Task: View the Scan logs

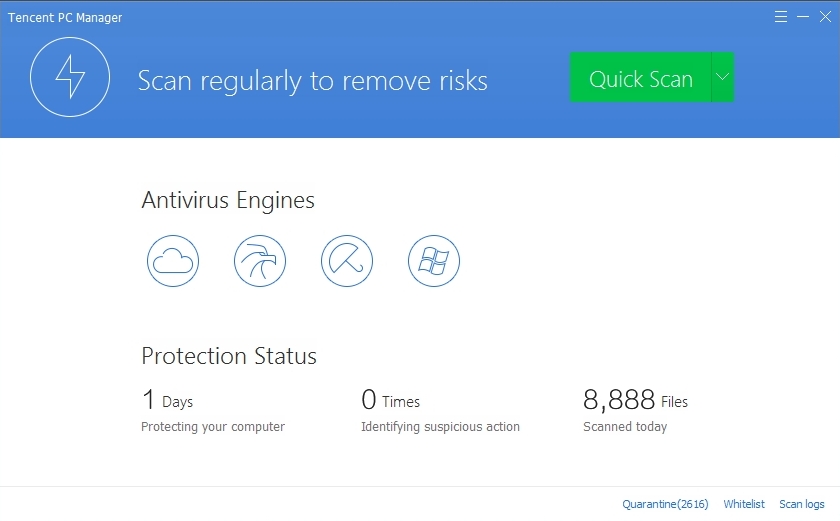Action: click(x=801, y=504)
